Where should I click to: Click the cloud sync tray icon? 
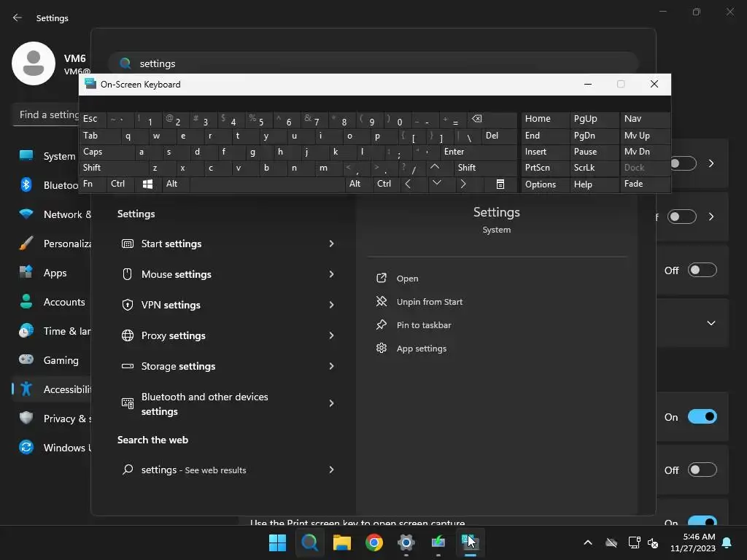pyautogui.click(x=611, y=542)
